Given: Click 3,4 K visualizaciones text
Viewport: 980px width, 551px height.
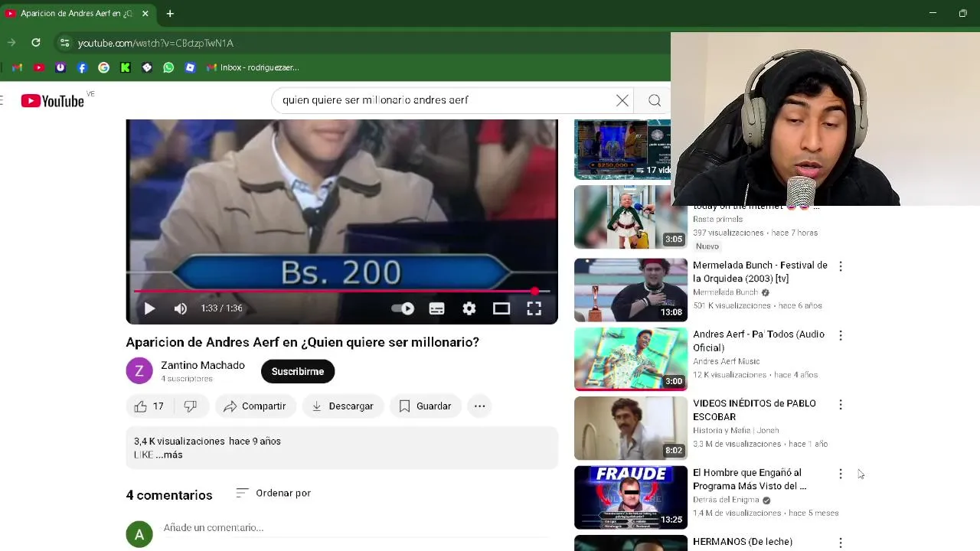Looking at the screenshot, I should (x=180, y=442).
